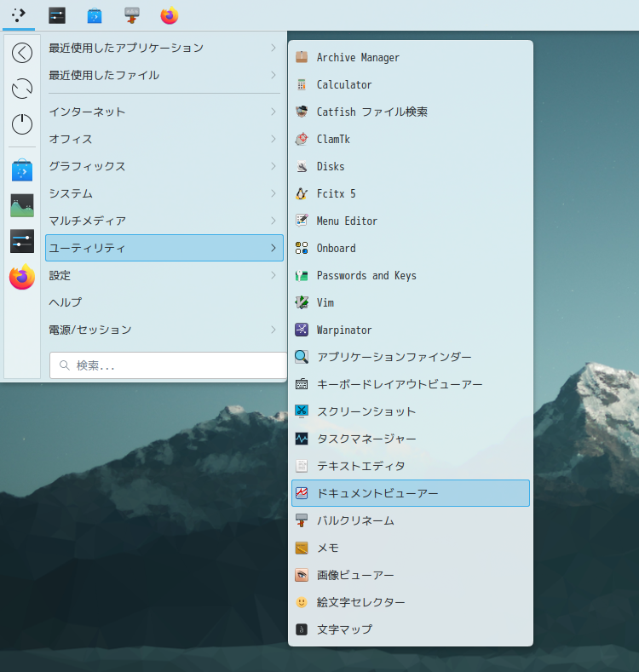The height and width of the screenshot is (672, 639).
Task: Click the 絵文字セレクター smiley icon
Action: pyautogui.click(x=302, y=602)
